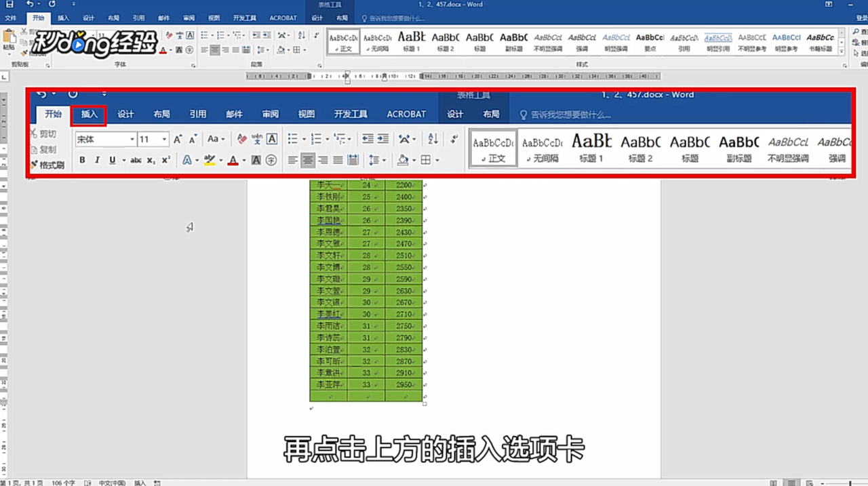Viewport: 868px width, 486px height.
Task: Apply the 明显参考 style from the gallery
Action: (x=787, y=42)
